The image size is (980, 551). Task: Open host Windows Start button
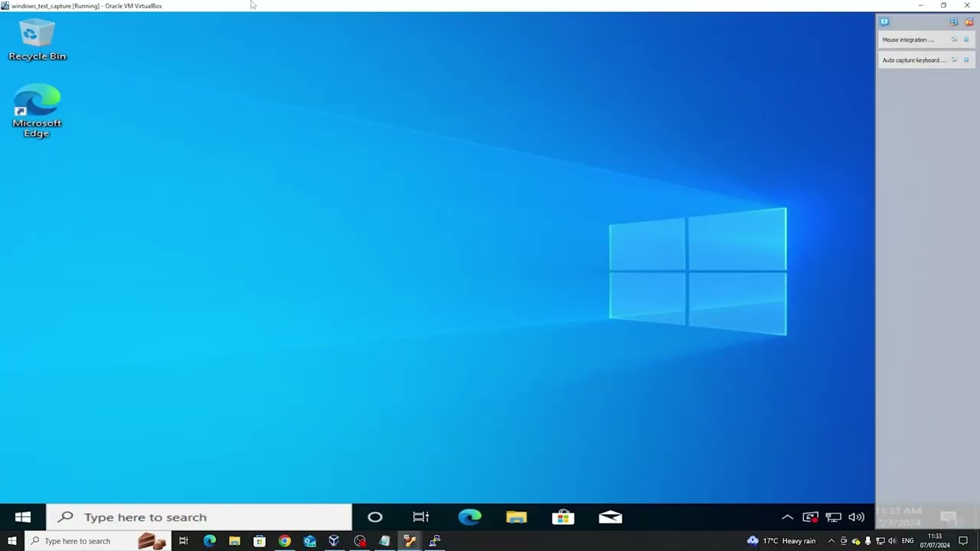click(11, 541)
